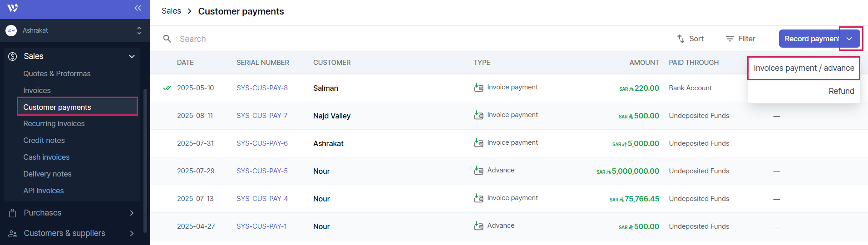Expand the Purchases section
Screen dimensions: 868x245
pos(132,213)
